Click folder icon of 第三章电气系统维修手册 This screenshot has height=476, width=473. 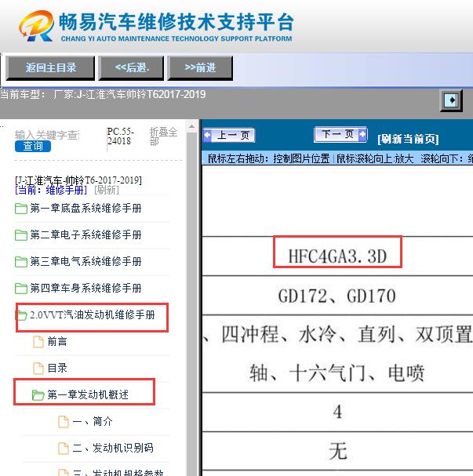[21, 262]
